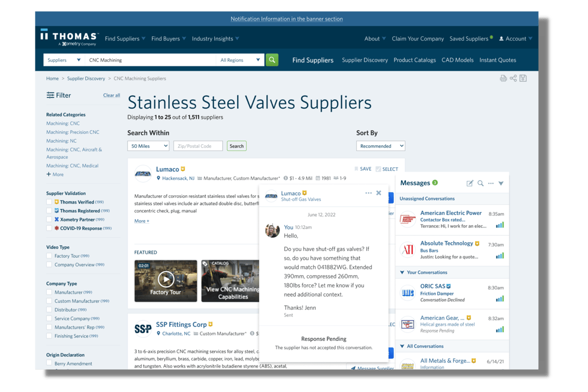Expand the All Regions selector
The width and height of the screenshot is (588, 392).
(240, 60)
